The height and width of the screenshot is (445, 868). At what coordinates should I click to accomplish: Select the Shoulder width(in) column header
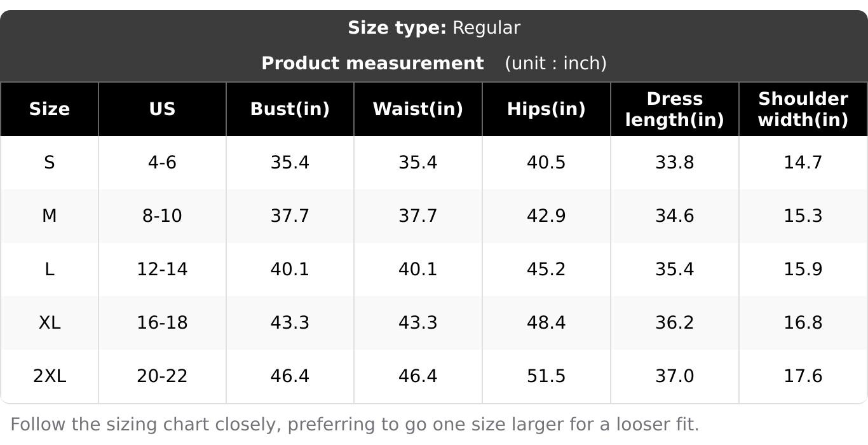(x=803, y=109)
